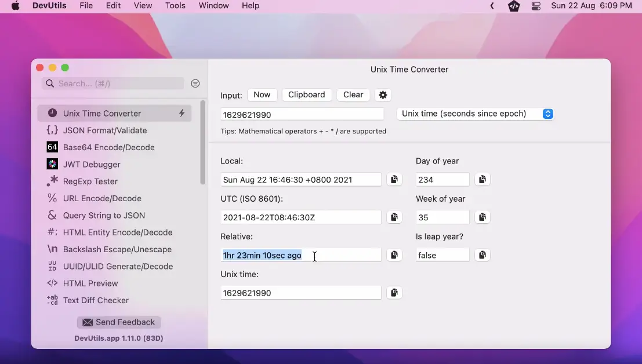Focus the tool search field

click(x=113, y=83)
